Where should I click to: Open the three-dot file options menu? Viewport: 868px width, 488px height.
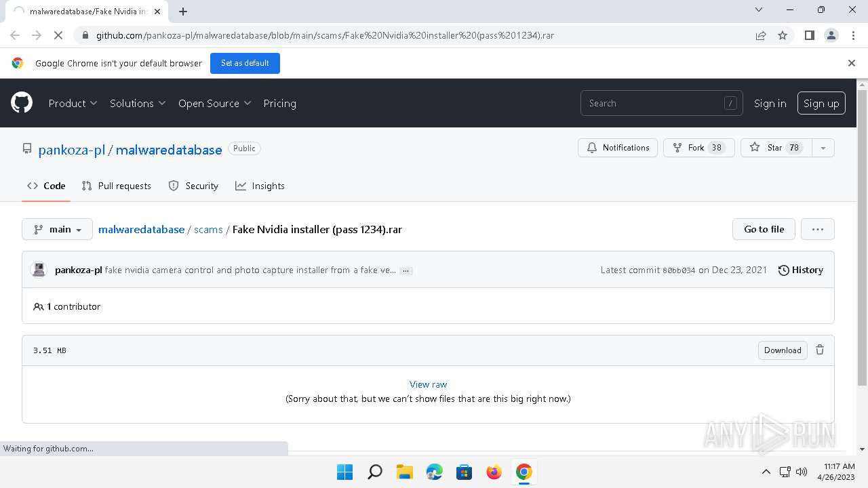pos(818,229)
